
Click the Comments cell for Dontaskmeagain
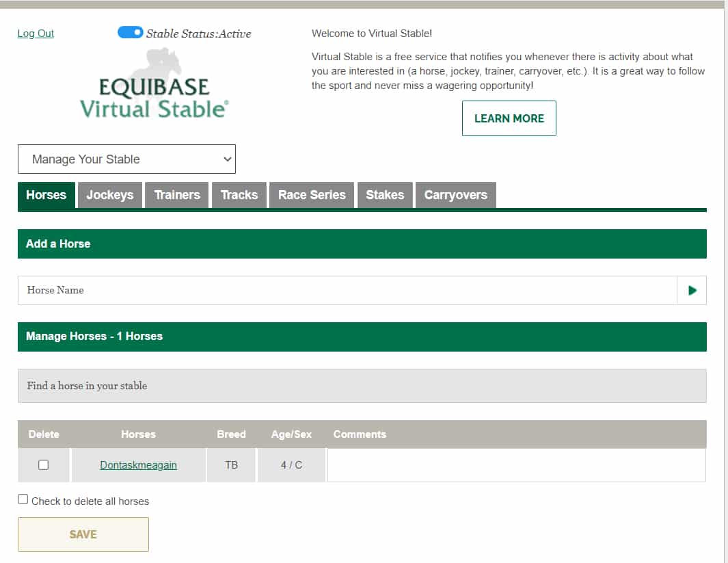516,465
